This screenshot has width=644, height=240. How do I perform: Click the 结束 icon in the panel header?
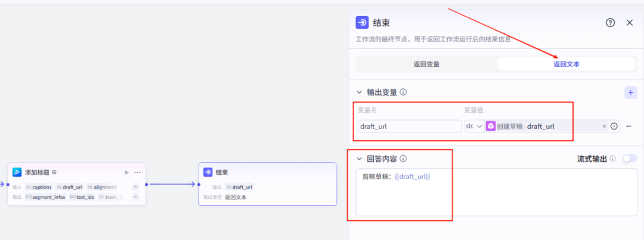[x=363, y=23]
